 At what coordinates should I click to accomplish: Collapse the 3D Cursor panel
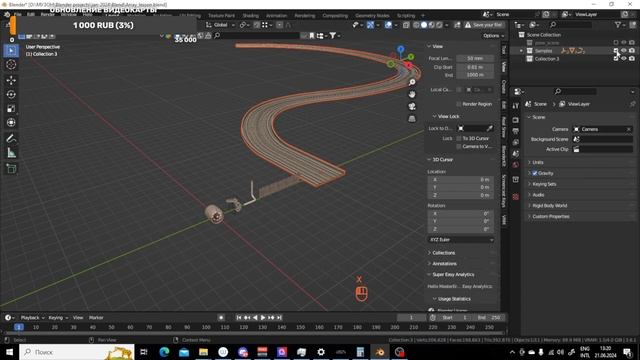[x=442, y=160]
